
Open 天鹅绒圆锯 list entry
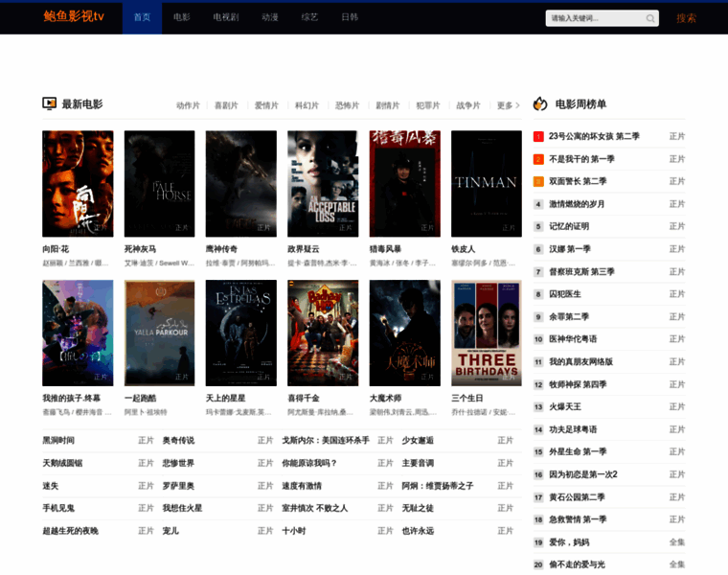pyautogui.click(x=62, y=463)
